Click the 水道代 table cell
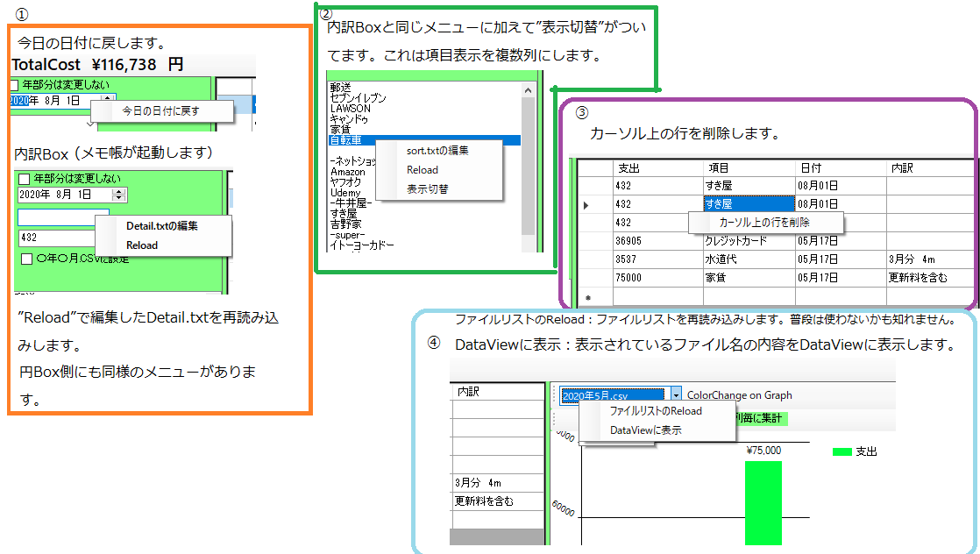This screenshot has width=980, height=554. pyautogui.click(x=749, y=259)
